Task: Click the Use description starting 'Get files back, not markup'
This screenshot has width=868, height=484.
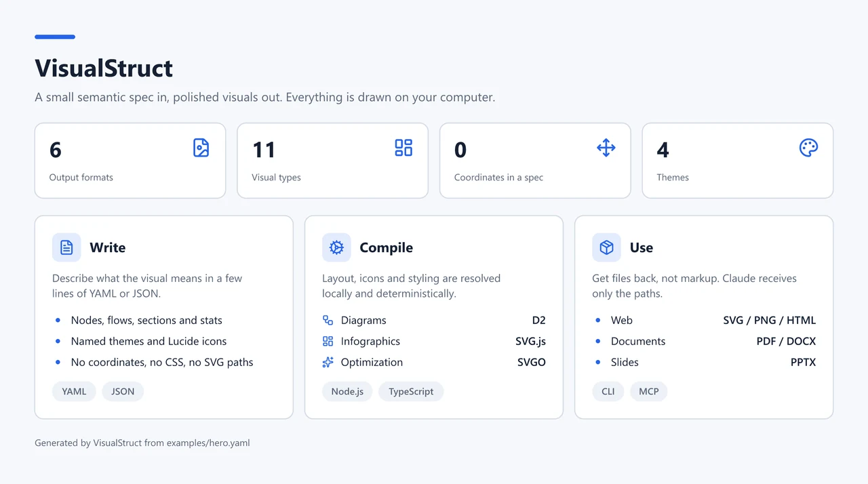Action: point(694,286)
